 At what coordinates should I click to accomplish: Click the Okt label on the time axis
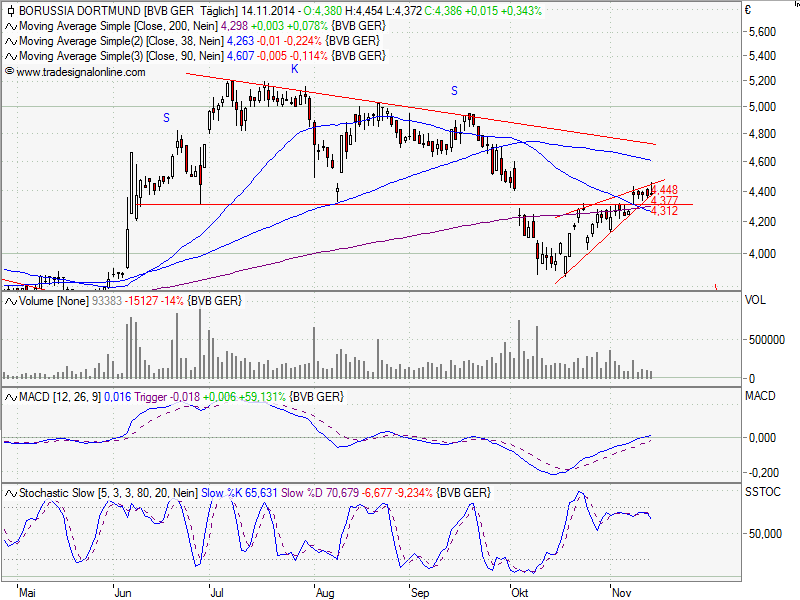(x=520, y=592)
